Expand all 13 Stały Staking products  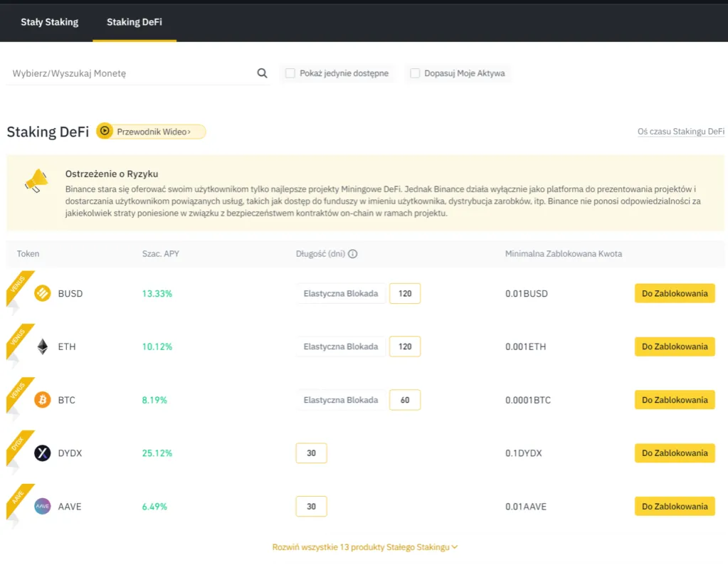point(365,547)
